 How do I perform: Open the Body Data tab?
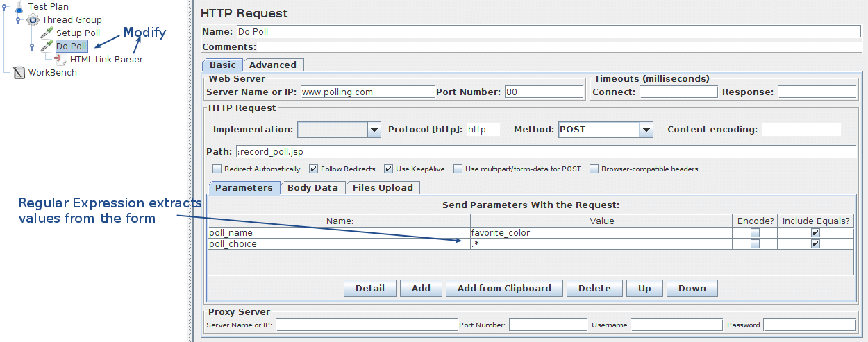(312, 187)
